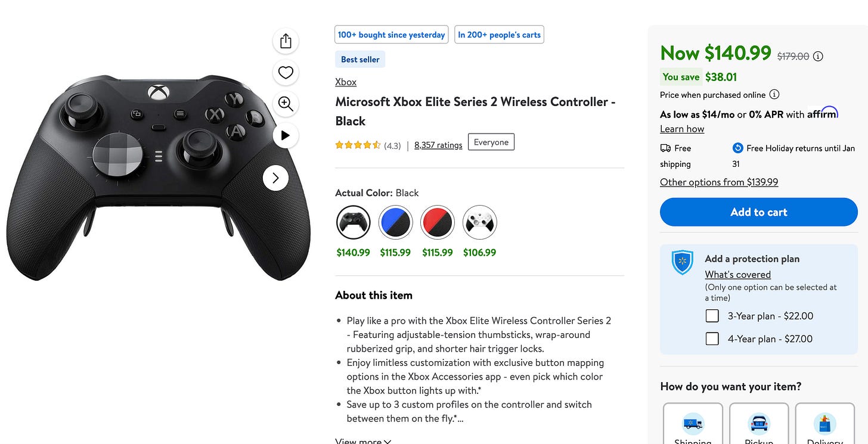Open the image zoom magnifier

point(286,104)
